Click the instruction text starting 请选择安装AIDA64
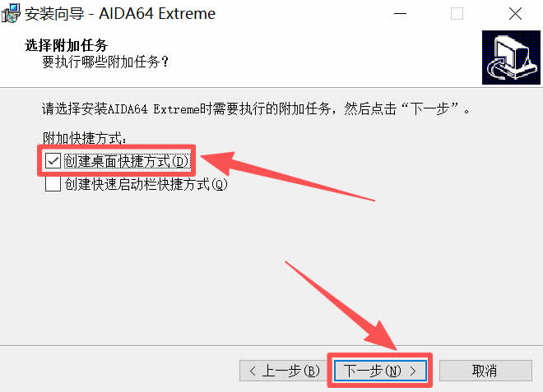The image size is (543, 392). (256, 109)
